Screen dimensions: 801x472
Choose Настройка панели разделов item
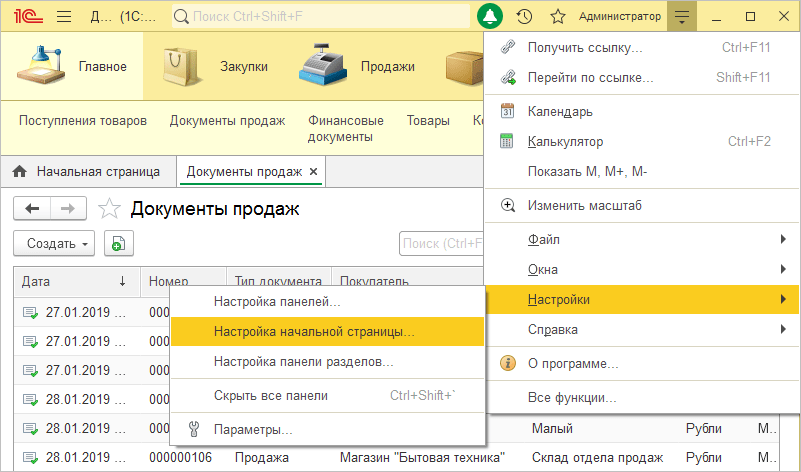tap(327, 362)
